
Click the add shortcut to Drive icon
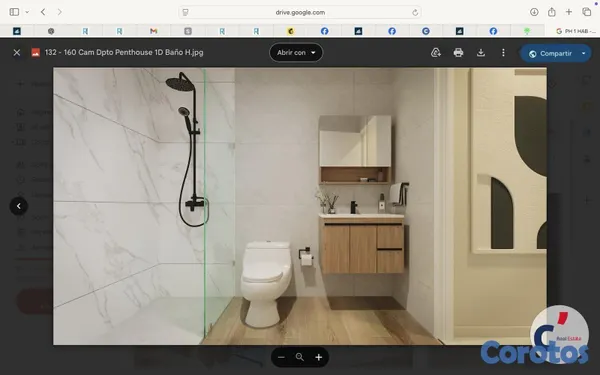(x=435, y=53)
